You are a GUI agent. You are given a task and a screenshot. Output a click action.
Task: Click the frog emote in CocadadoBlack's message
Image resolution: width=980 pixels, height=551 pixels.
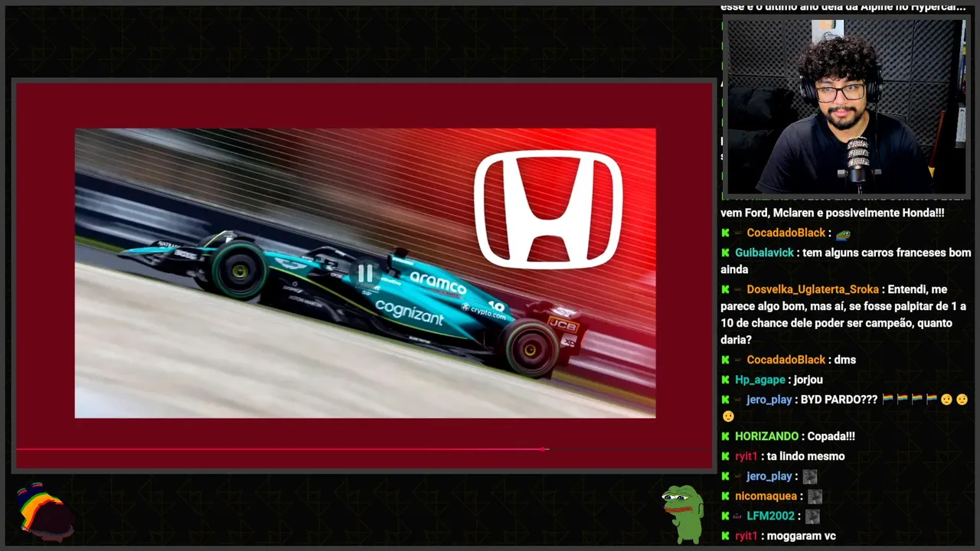[x=843, y=233]
